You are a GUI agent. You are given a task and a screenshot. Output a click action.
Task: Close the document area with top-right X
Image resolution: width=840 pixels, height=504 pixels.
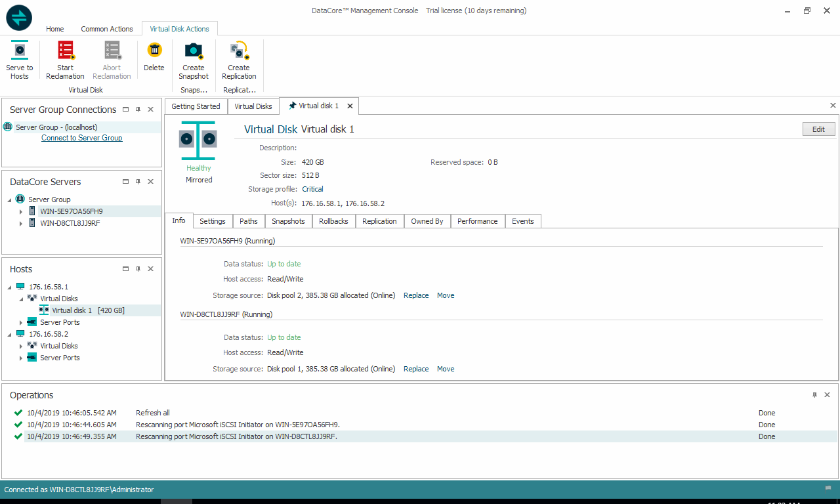coord(833,106)
